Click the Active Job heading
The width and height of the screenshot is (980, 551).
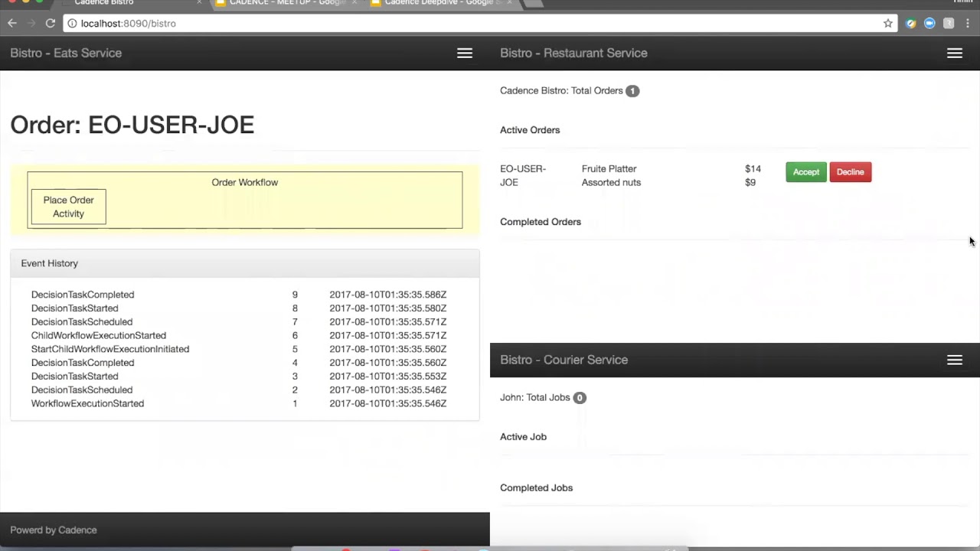coord(523,437)
